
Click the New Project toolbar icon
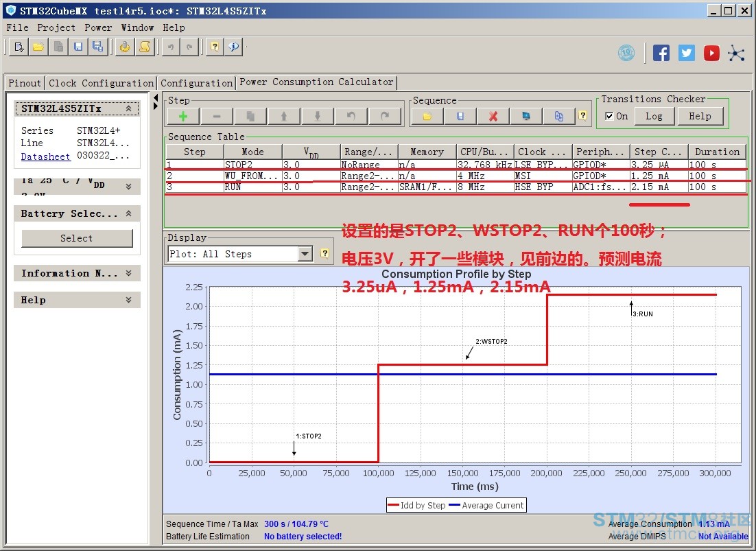click(19, 47)
